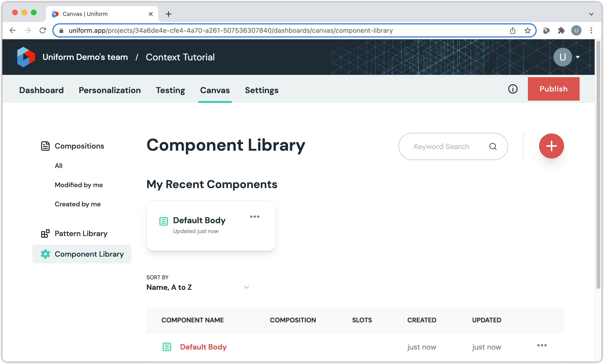Click the share icon in address bar
This screenshot has width=604, height=364.
512,31
